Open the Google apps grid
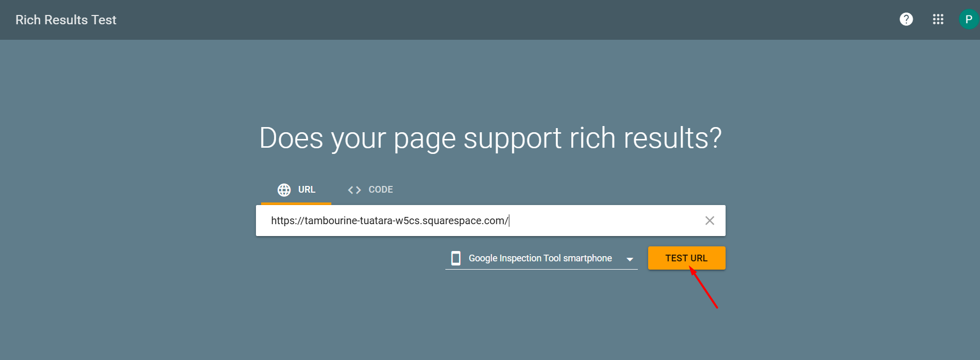The image size is (980, 360). pyautogui.click(x=938, y=20)
